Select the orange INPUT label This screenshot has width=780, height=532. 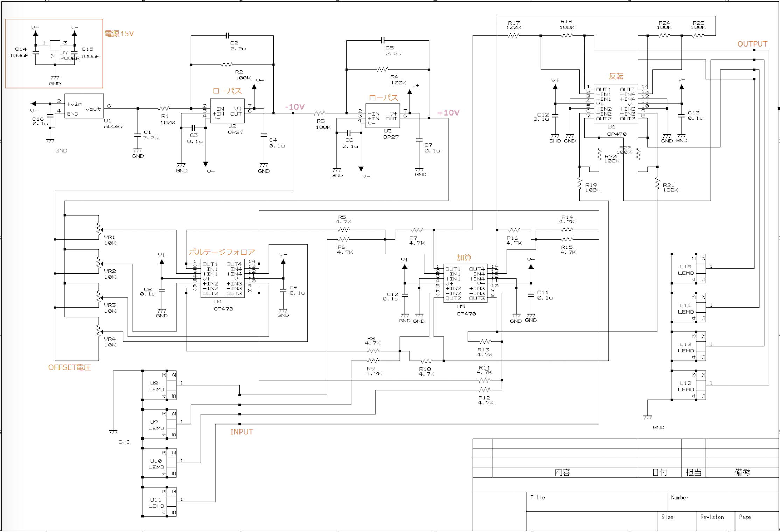[x=242, y=432]
